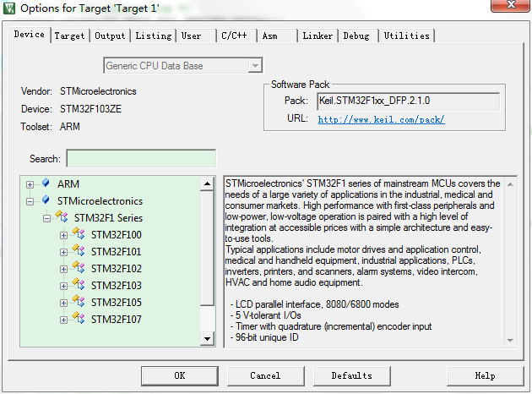Image resolution: width=532 pixels, height=394 pixels.
Task: Click description pane scroll down arrow
Action: [510, 340]
